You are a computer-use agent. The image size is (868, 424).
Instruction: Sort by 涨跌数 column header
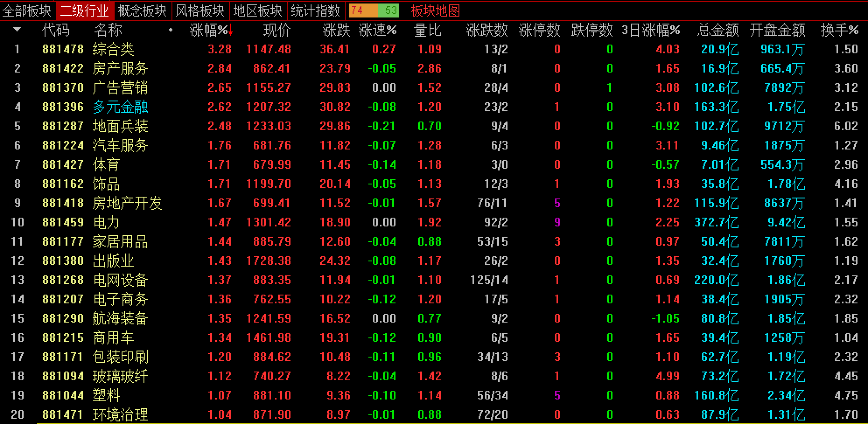[x=487, y=30]
